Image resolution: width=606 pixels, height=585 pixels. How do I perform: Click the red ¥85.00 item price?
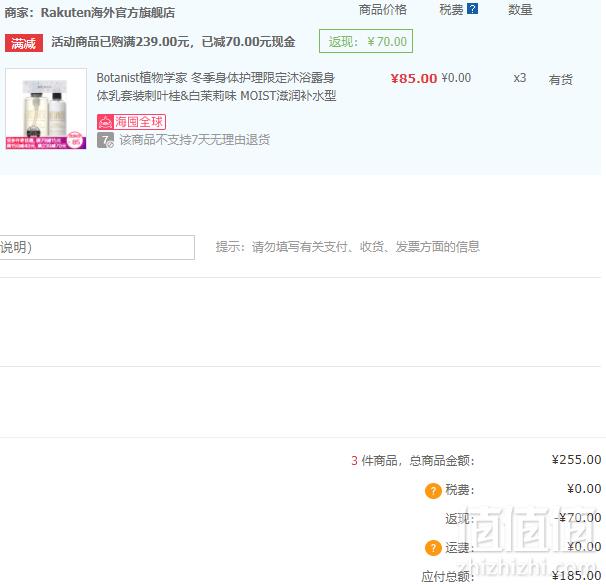[x=414, y=78]
